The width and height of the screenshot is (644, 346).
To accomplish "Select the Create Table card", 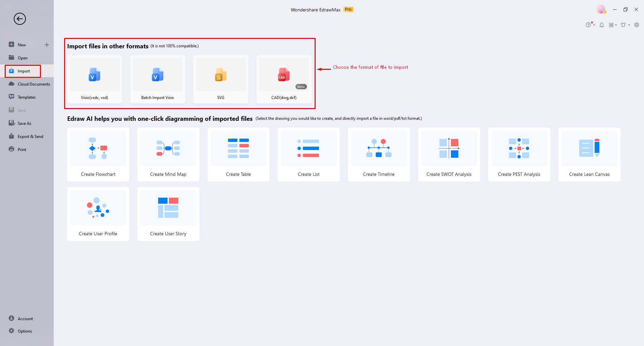I will click(238, 154).
